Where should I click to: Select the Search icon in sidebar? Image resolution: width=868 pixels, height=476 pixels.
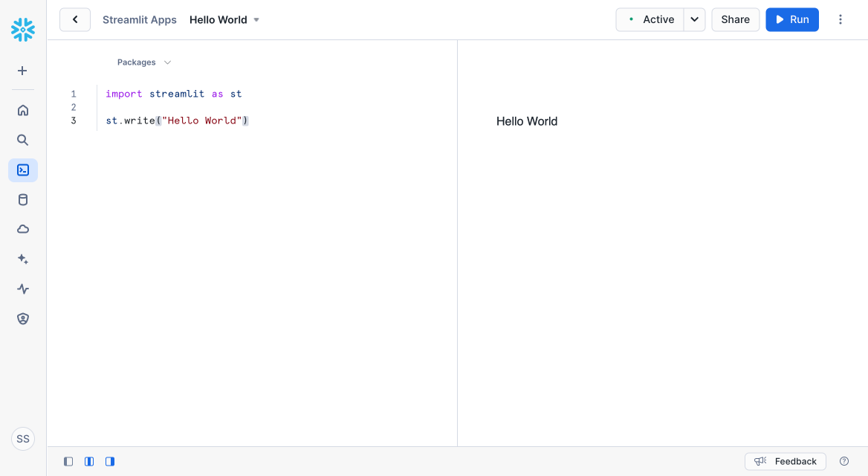tap(22, 140)
